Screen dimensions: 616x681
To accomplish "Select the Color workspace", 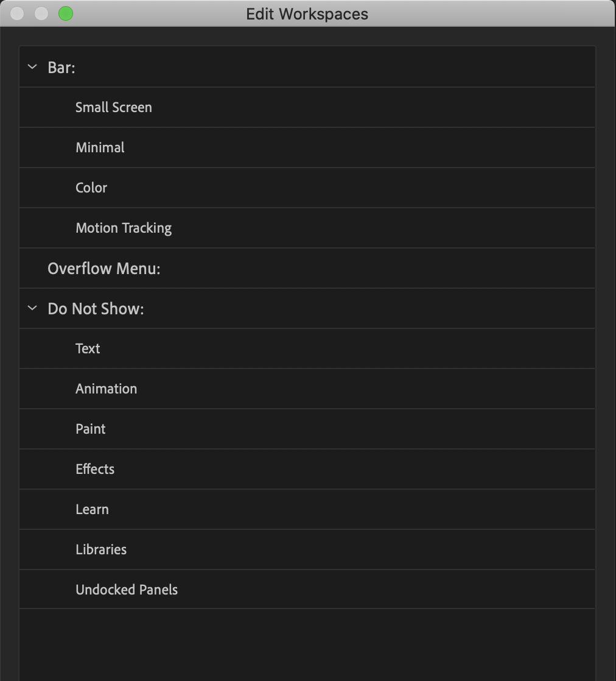I will [91, 188].
